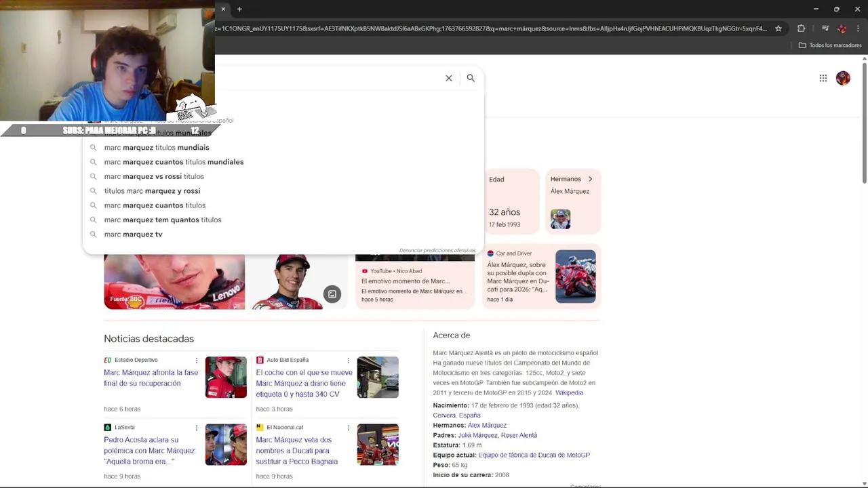Open Google account avatar on page
Image resolution: width=868 pixels, height=488 pixels.
[843, 79]
